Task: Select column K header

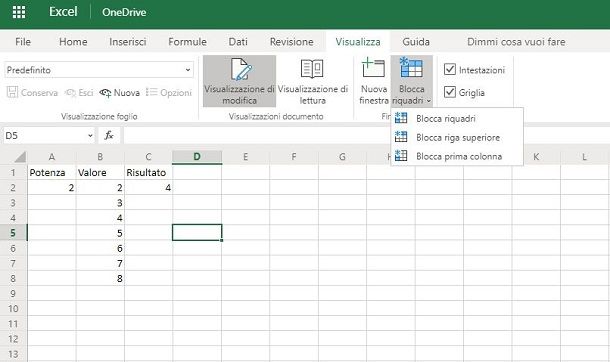Action: (536, 157)
